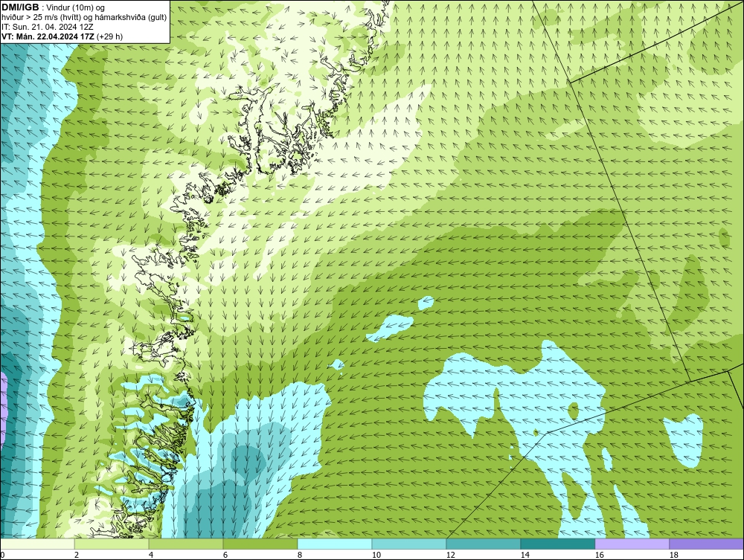The image size is (744, 560).
Task: Click the legend value '10'
Action: click(x=376, y=555)
